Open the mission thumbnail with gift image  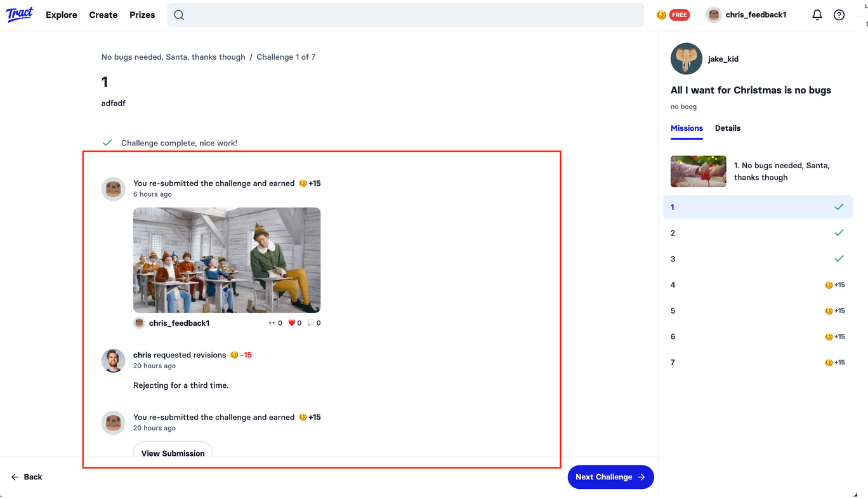(x=698, y=171)
